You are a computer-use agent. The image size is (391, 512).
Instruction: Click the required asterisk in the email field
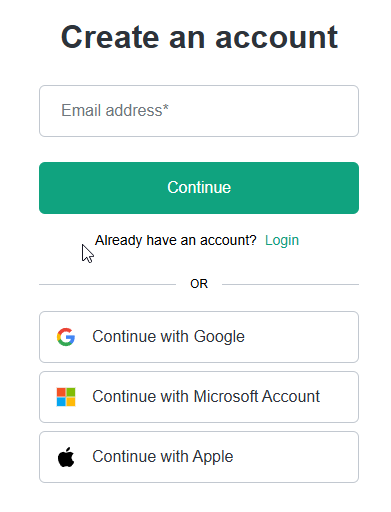coord(166,107)
